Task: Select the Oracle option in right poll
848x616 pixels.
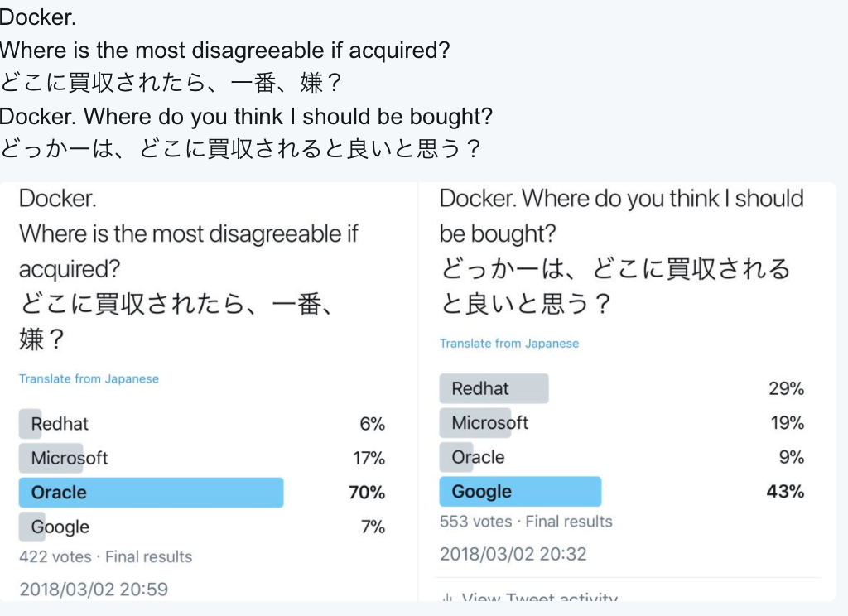Action: (x=478, y=457)
